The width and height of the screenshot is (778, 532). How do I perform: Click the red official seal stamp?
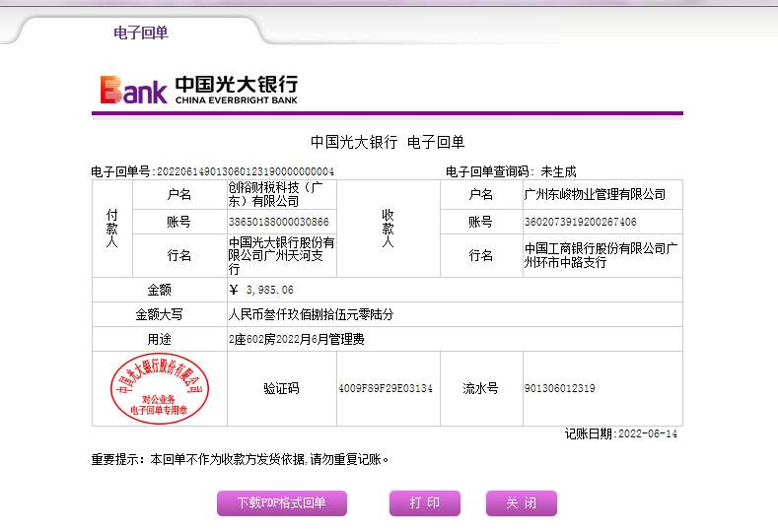(160, 389)
